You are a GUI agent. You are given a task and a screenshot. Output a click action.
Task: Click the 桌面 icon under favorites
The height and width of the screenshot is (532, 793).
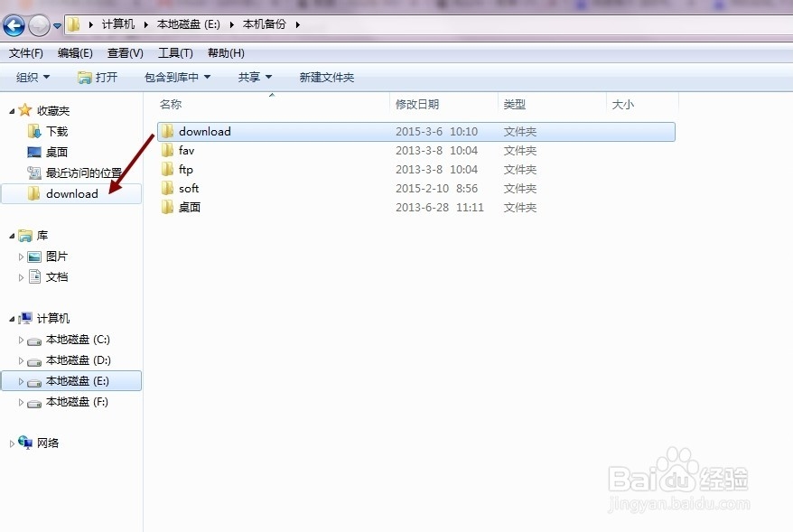[x=34, y=153]
